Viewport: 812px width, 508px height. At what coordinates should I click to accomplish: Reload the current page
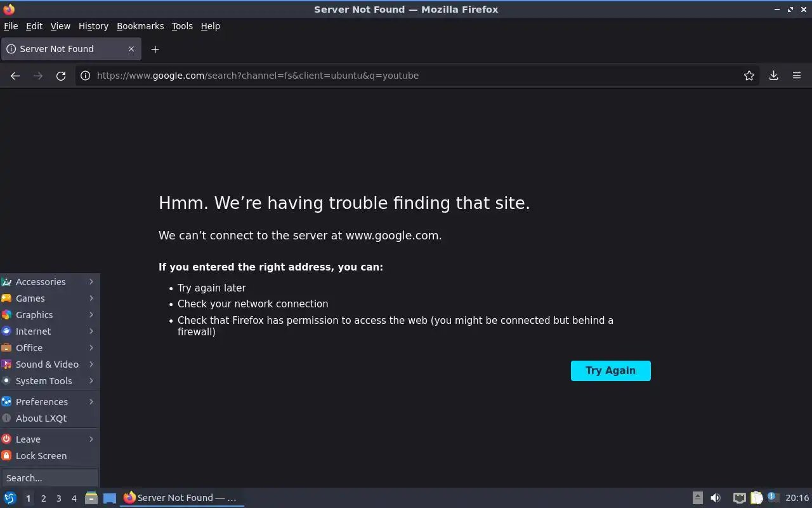click(61, 76)
